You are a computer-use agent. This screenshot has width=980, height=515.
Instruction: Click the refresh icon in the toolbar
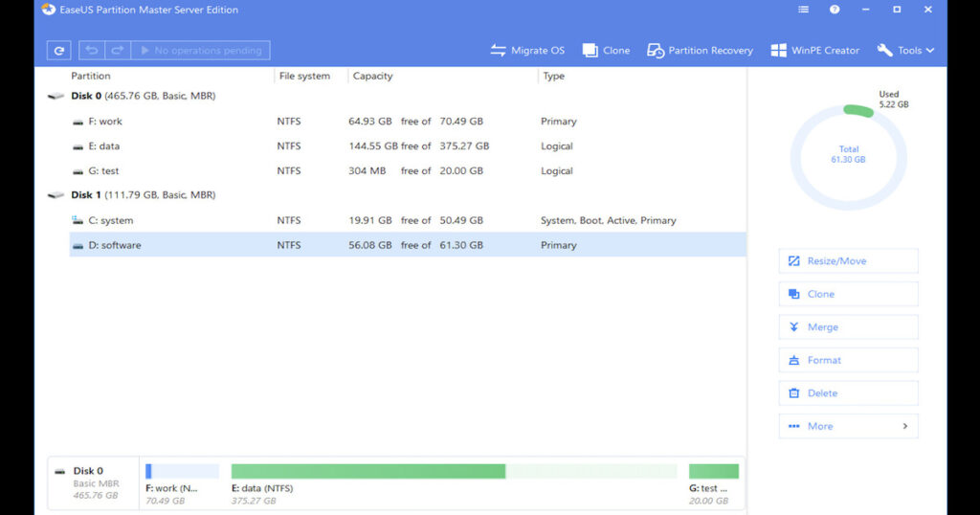(x=59, y=51)
